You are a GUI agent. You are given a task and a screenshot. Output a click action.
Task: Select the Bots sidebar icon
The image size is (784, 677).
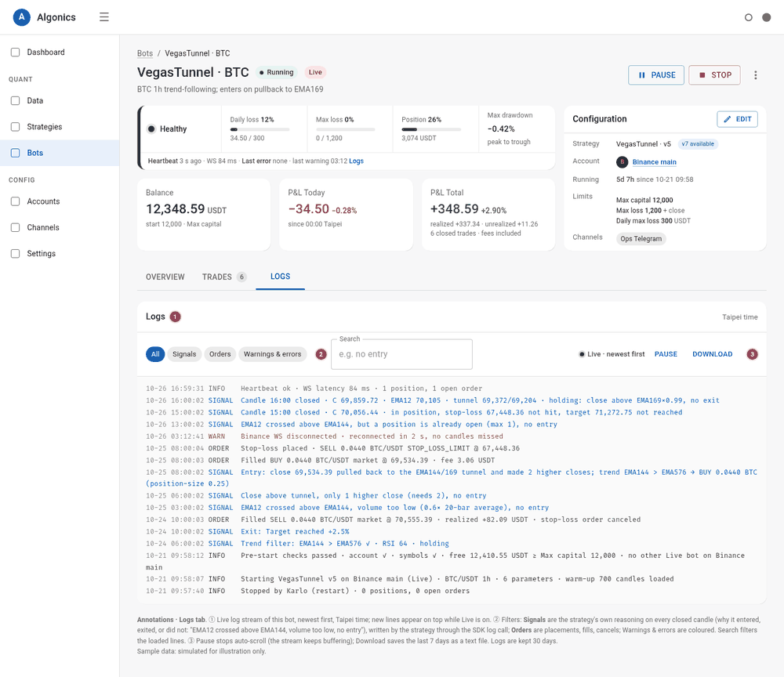pyautogui.click(x=16, y=153)
